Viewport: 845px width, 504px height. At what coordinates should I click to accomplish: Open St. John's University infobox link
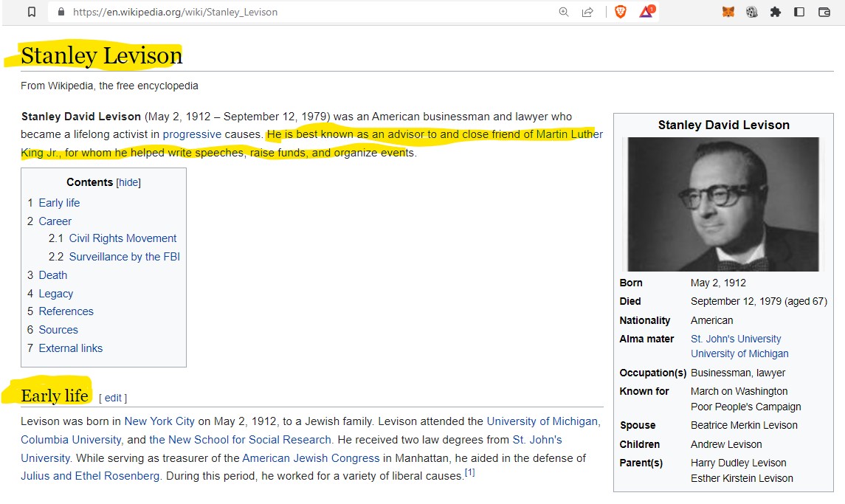[x=735, y=339]
